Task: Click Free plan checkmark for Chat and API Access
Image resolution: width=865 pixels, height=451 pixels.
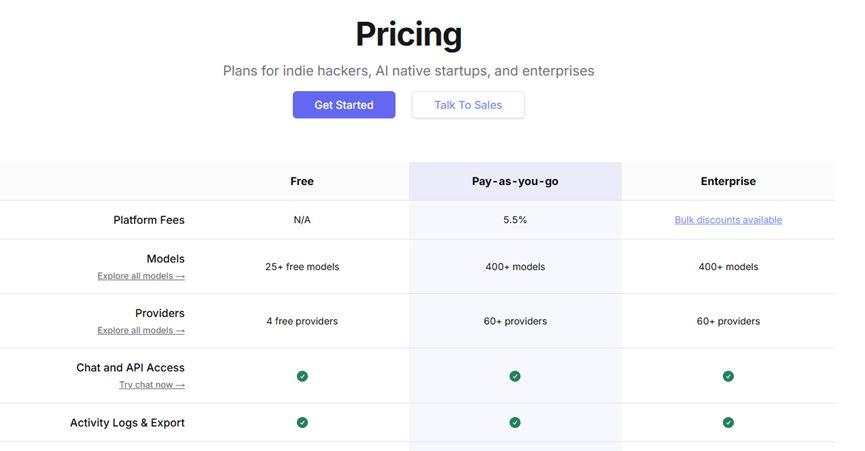Action: 302,376
